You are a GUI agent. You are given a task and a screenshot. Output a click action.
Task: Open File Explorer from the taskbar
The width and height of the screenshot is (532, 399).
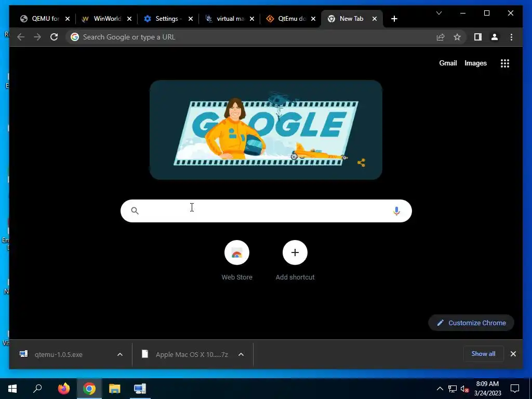[115, 389]
